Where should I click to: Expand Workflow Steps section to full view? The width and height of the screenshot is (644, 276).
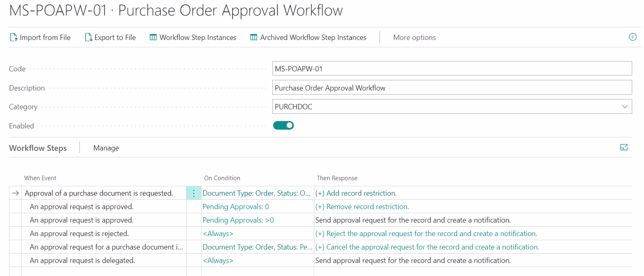pos(624,148)
